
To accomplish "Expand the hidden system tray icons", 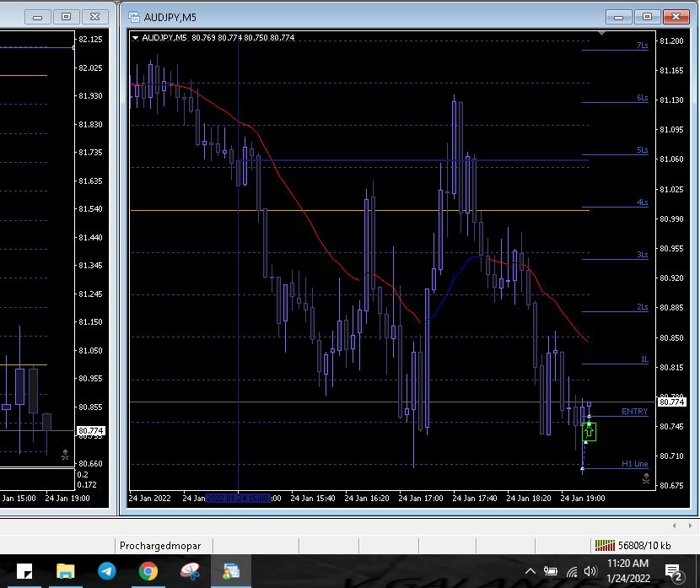I will coord(530,572).
